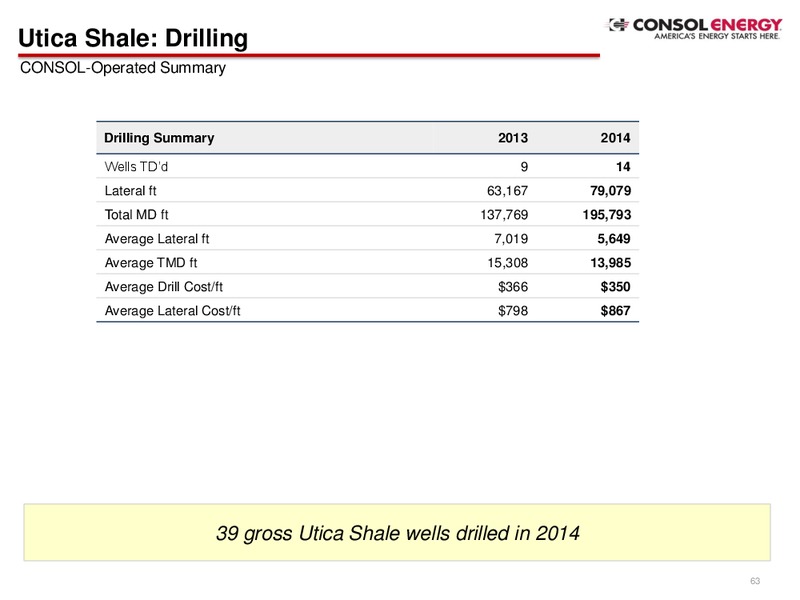800x600 pixels.
Task: Click the value $366
Action: (x=513, y=287)
